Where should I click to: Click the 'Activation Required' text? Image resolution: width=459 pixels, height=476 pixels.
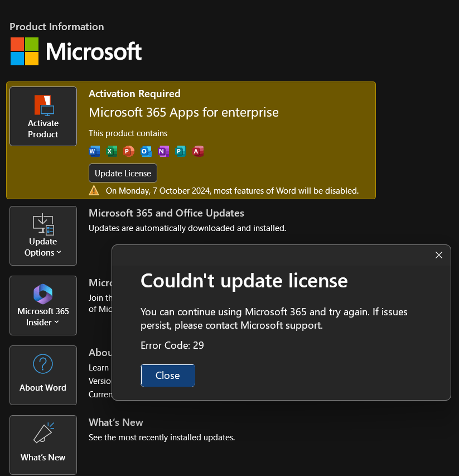click(134, 94)
